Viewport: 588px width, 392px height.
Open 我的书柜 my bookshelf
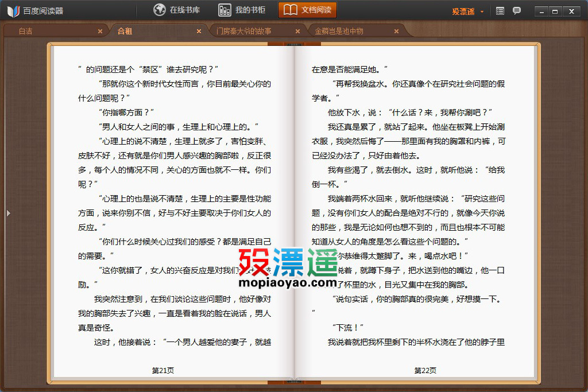click(x=242, y=10)
